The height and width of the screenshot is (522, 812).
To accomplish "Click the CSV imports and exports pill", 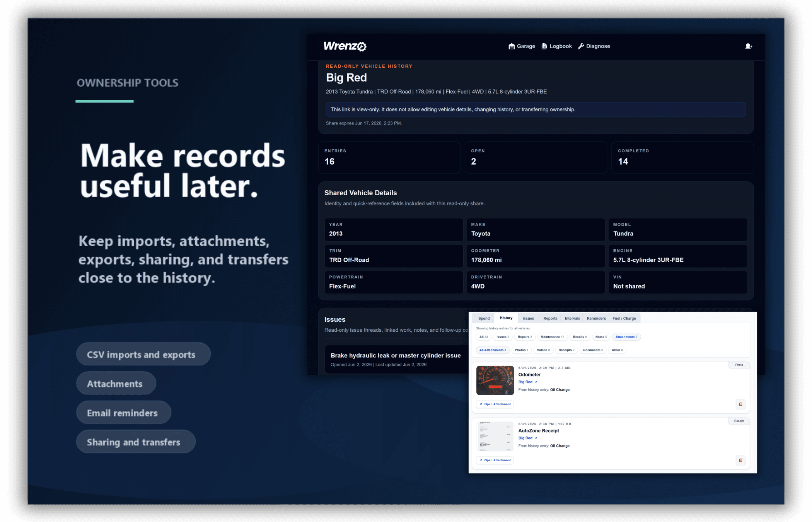I will (143, 354).
